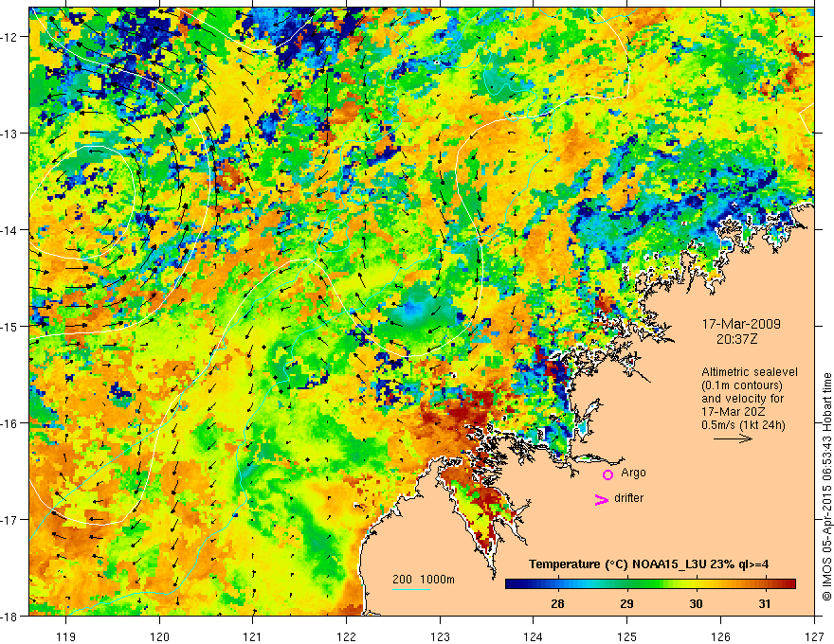This screenshot has width=834, height=644.
Task: Click latitude axis label -18
Action: coord(10,616)
